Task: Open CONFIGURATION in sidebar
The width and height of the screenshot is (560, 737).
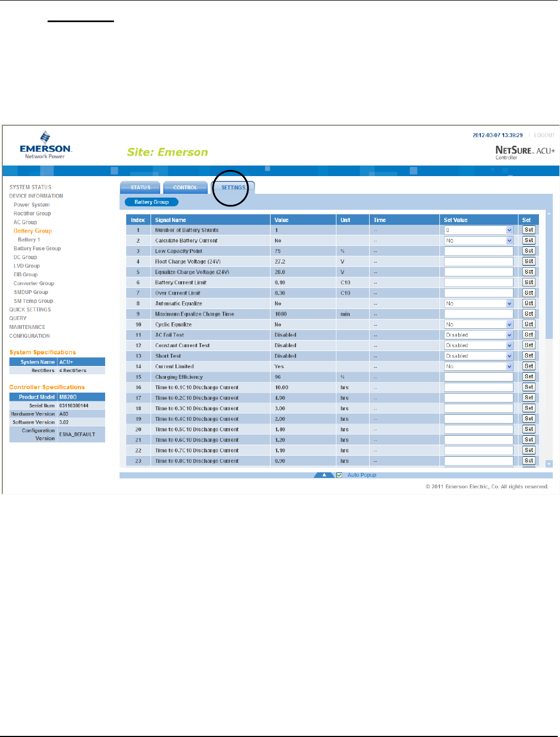Action: [x=29, y=336]
